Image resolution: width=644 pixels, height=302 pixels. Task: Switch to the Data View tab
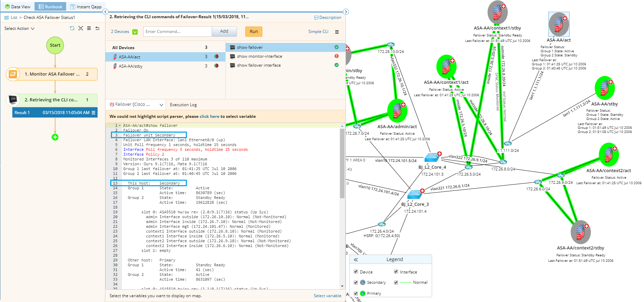point(18,7)
